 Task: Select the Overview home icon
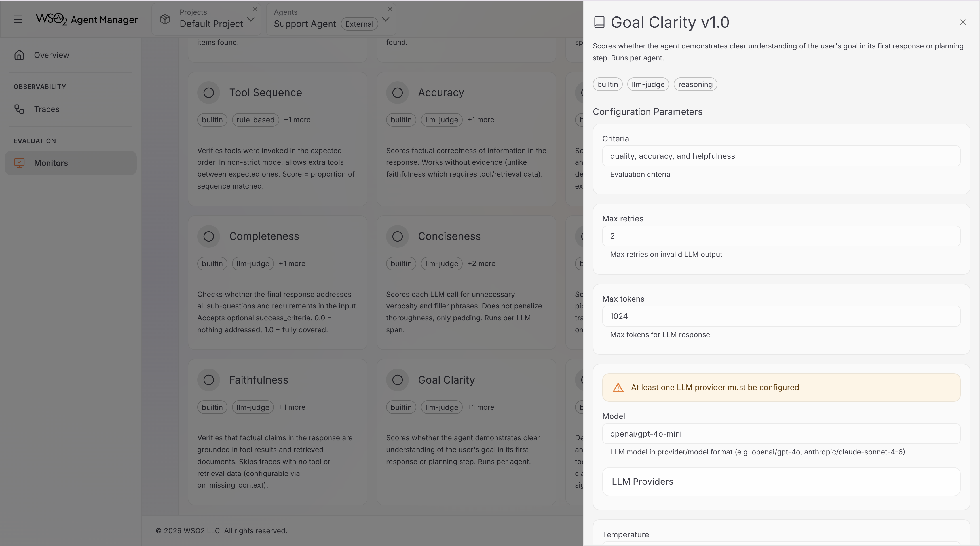pos(19,55)
